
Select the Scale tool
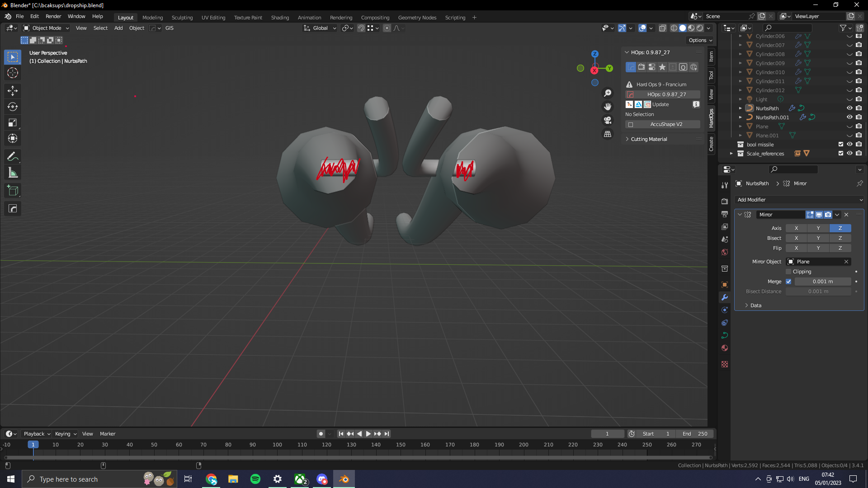click(13, 122)
